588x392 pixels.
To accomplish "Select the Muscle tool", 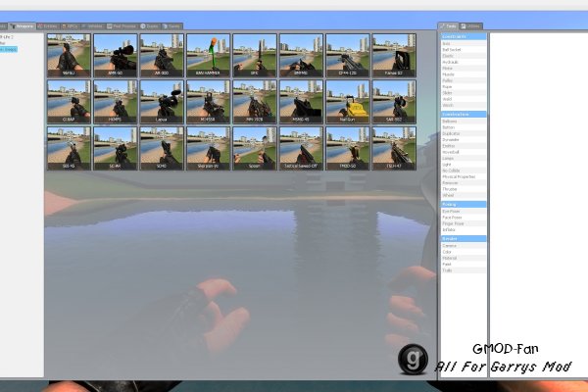I will (464, 74).
